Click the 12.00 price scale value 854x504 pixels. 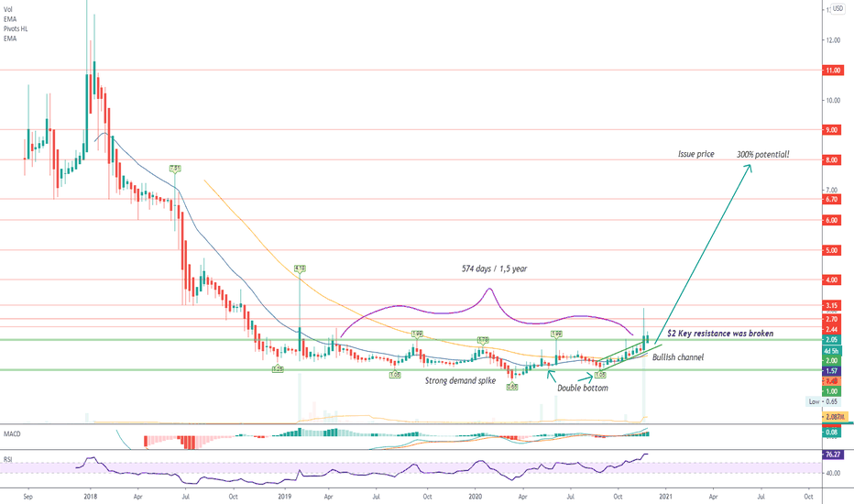[x=833, y=40]
